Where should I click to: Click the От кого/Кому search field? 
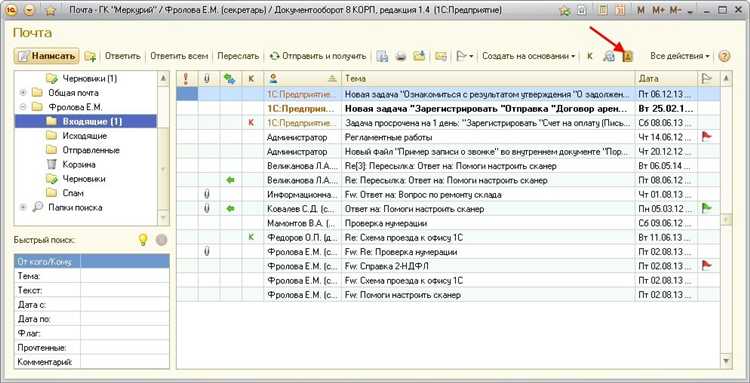(x=124, y=262)
